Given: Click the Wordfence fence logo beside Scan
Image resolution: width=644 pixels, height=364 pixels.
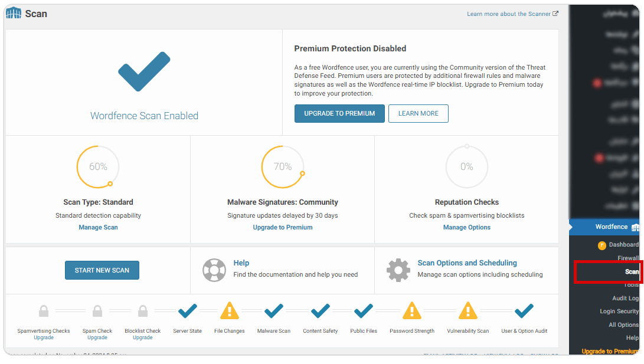Looking at the screenshot, I should point(14,13).
